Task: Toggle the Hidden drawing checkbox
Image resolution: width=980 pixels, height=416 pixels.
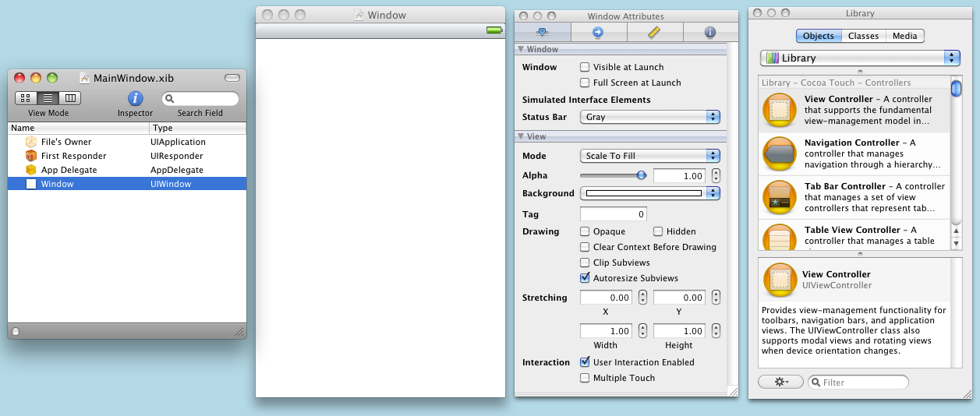Action: (658, 231)
